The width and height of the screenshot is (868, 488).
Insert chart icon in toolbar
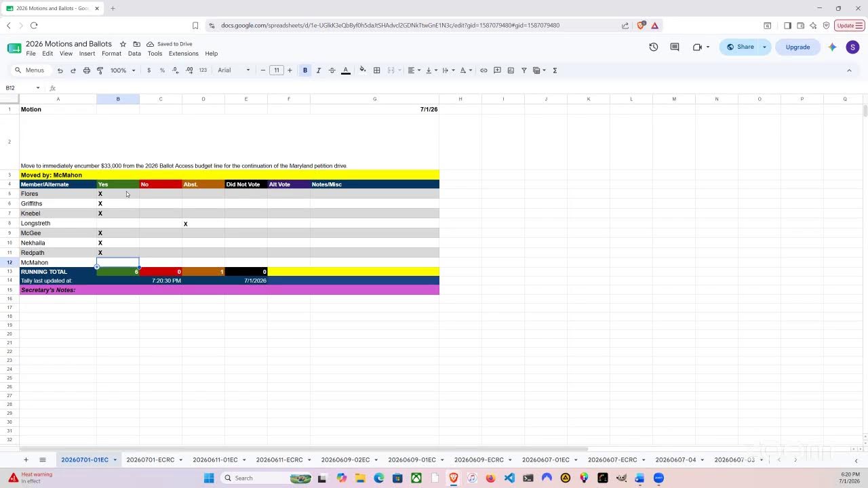pos(511,70)
